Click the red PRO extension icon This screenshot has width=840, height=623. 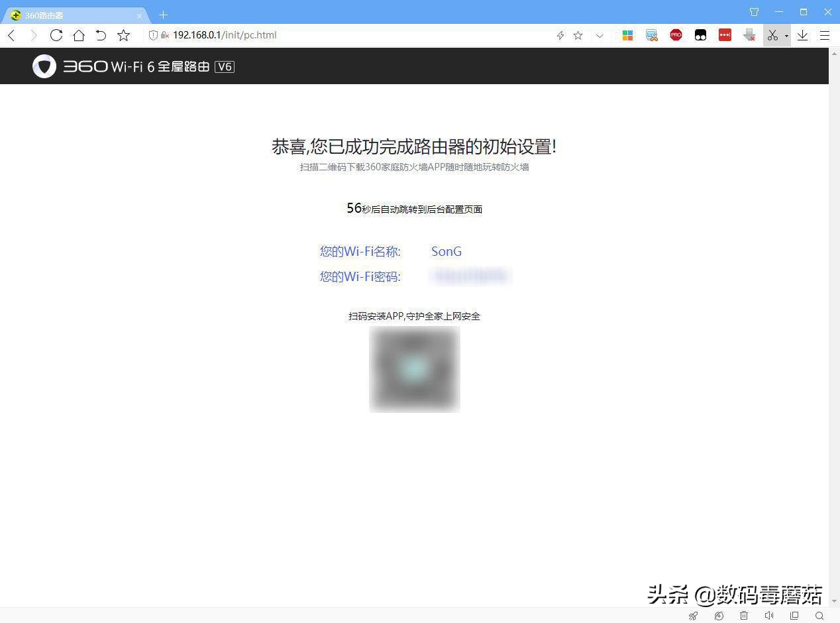coord(676,35)
